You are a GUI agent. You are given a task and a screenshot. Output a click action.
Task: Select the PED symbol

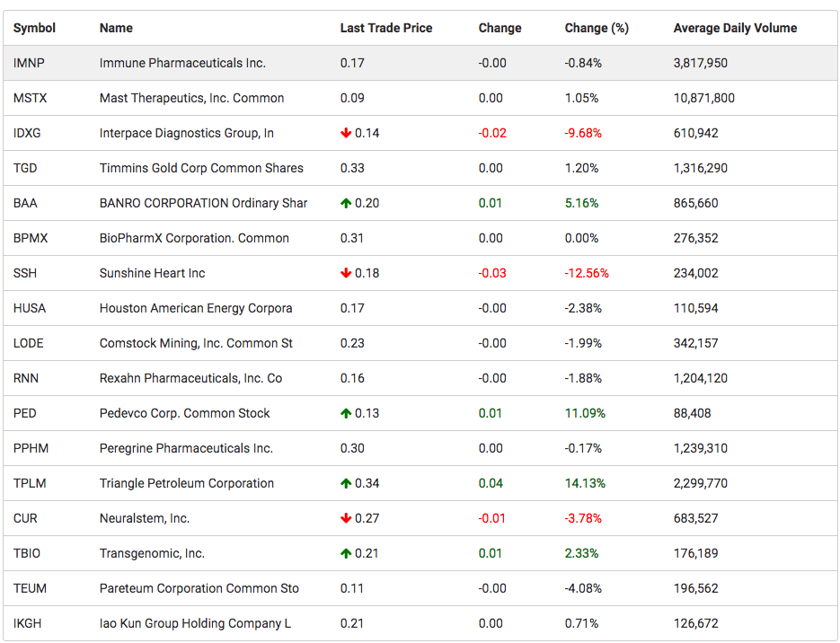click(24, 413)
